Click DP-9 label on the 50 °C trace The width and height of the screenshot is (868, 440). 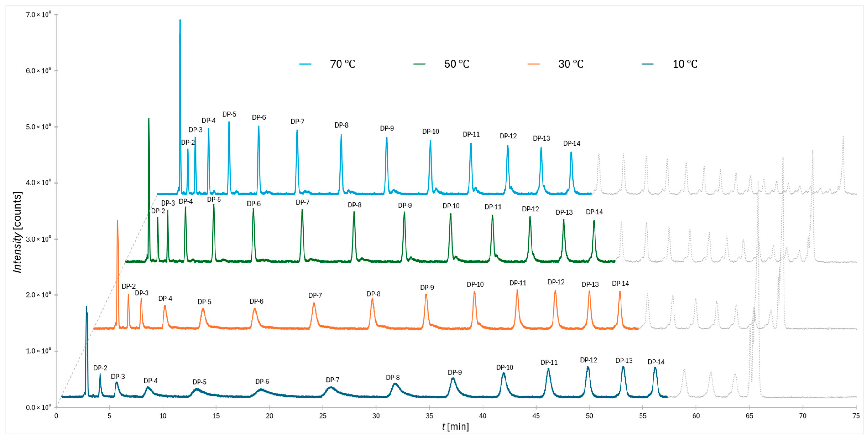405,205
